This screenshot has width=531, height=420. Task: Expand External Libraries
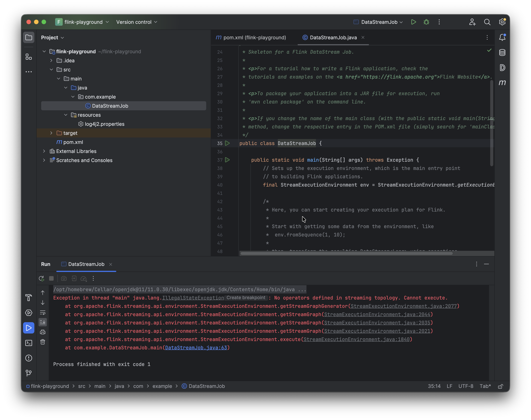(44, 151)
